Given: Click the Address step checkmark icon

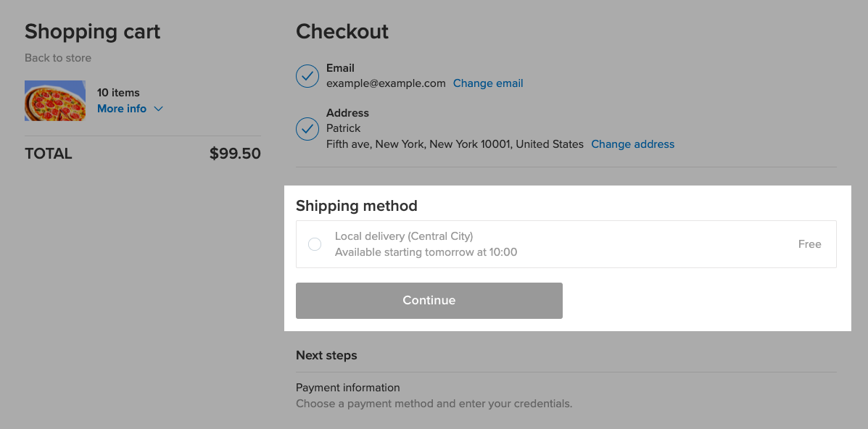Looking at the screenshot, I should pyautogui.click(x=307, y=129).
